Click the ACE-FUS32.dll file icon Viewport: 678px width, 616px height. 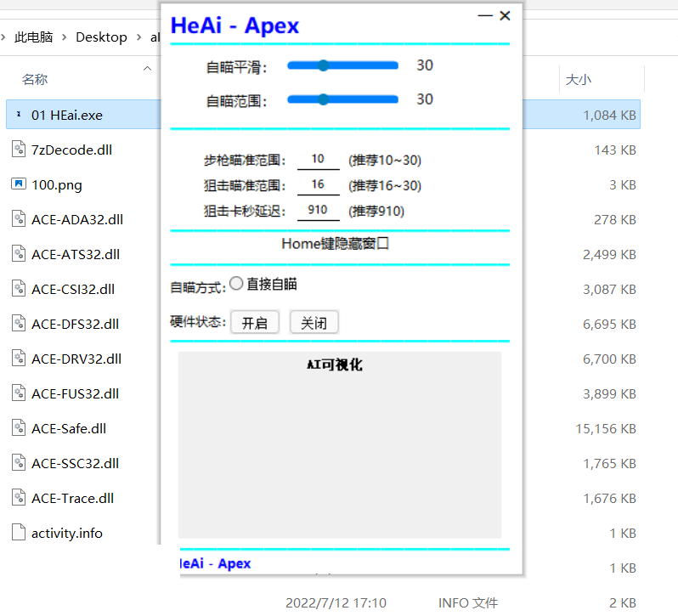[19, 393]
